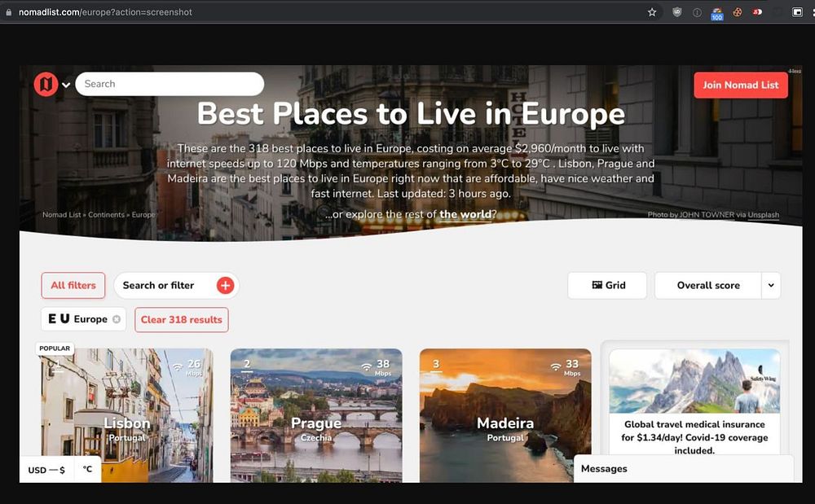The height and width of the screenshot is (504, 815).
Task: Click the travel medical insurance ad card
Action: point(694,402)
